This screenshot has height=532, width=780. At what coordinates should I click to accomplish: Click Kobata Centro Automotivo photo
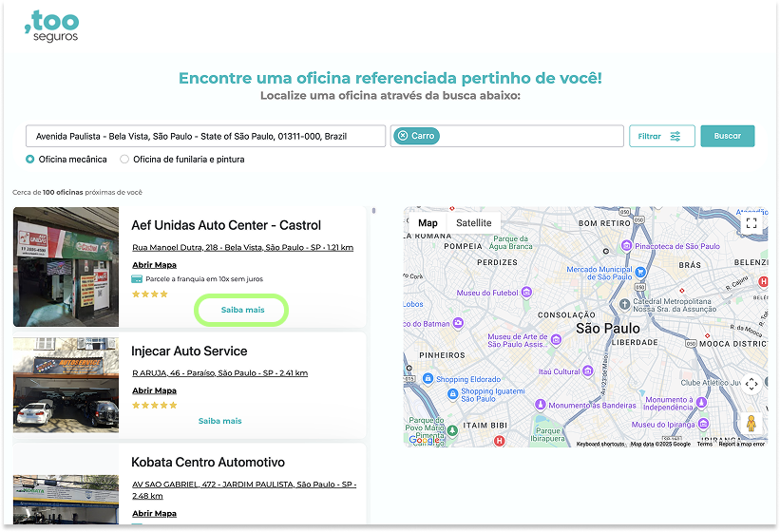tap(67, 499)
